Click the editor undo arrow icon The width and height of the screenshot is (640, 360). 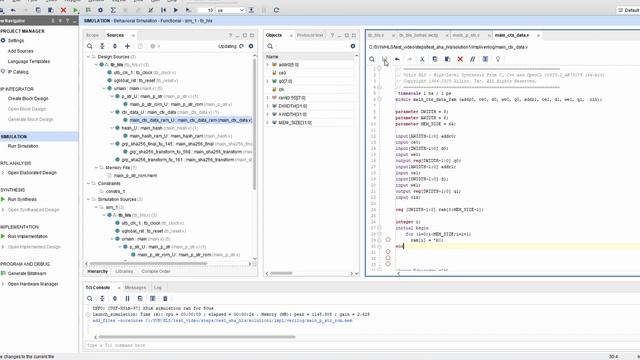pos(397,59)
